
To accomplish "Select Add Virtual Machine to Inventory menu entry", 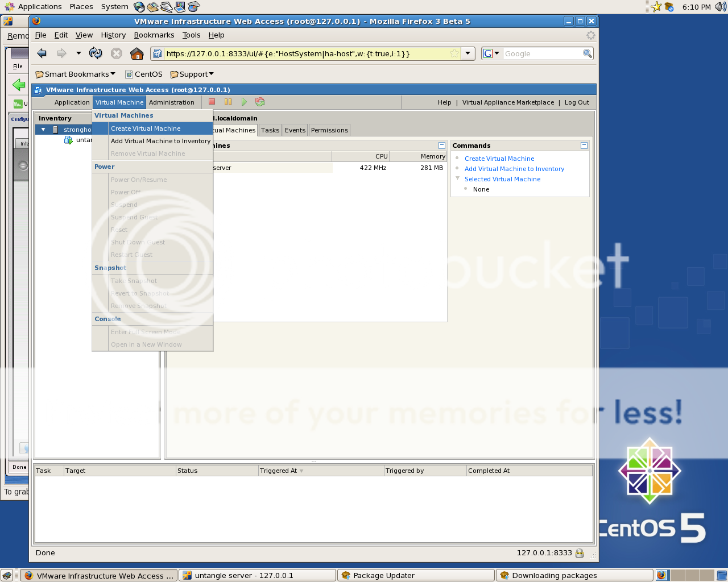I will coord(152,141).
